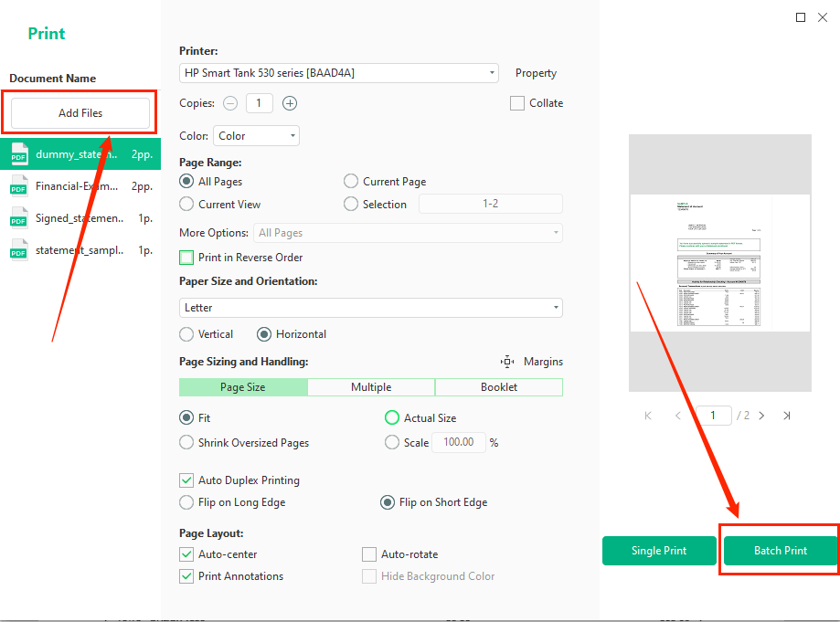The width and height of the screenshot is (840, 622).
Task: Click PDF icon of Signed_statement file
Action: [x=19, y=218]
